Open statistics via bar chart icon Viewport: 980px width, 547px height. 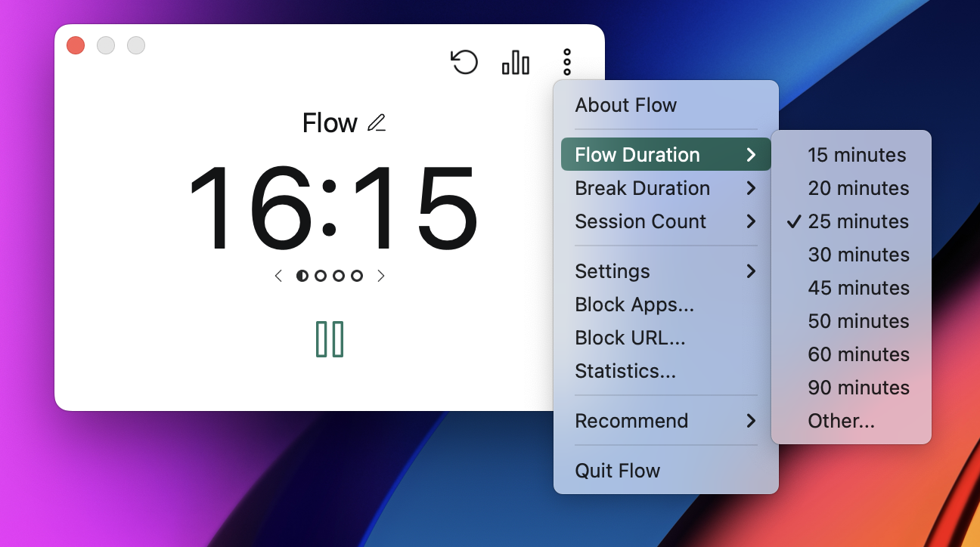(x=516, y=62)
